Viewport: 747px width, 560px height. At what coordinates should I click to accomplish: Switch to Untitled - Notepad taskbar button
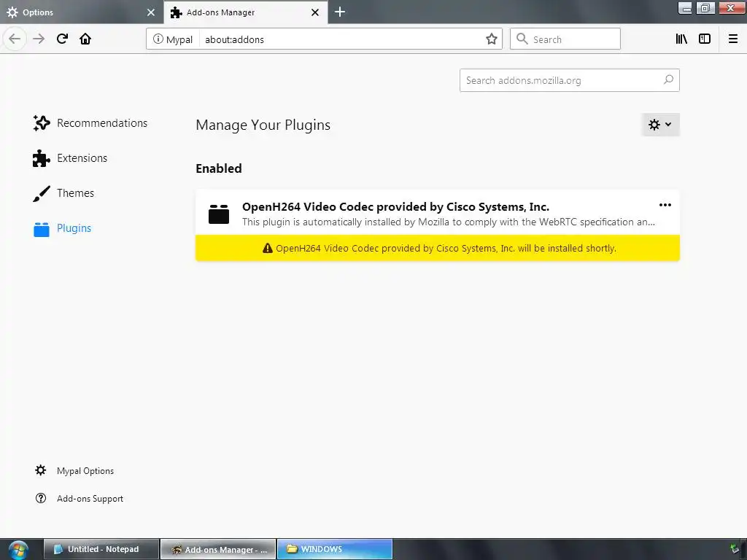101,549
